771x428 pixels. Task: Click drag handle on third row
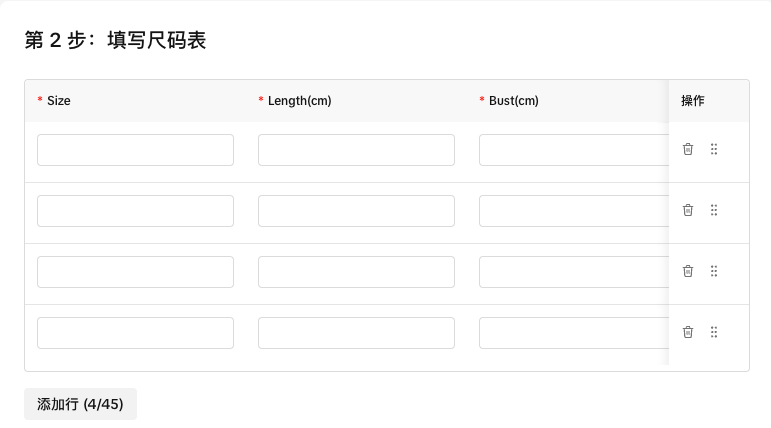click(x=714, y=271)
